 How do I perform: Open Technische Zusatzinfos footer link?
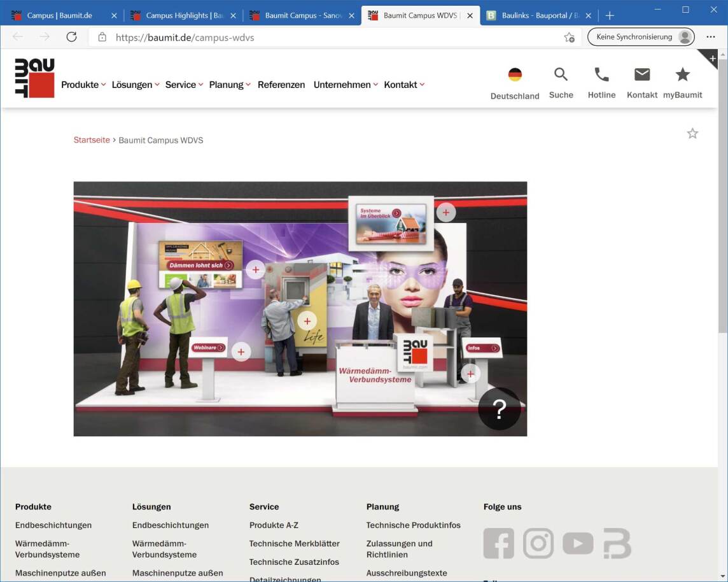[x=294, y=562]
